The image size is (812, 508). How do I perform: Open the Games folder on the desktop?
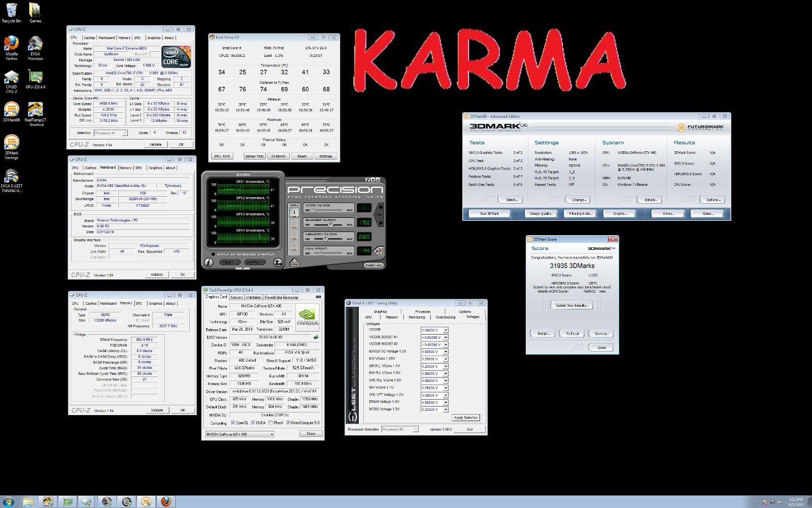[35, 13]
